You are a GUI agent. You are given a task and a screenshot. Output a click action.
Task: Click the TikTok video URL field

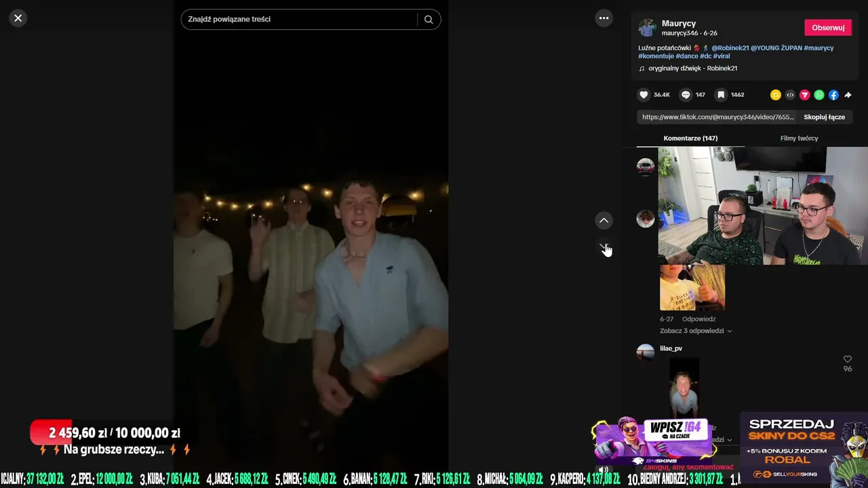pos(717,117)
